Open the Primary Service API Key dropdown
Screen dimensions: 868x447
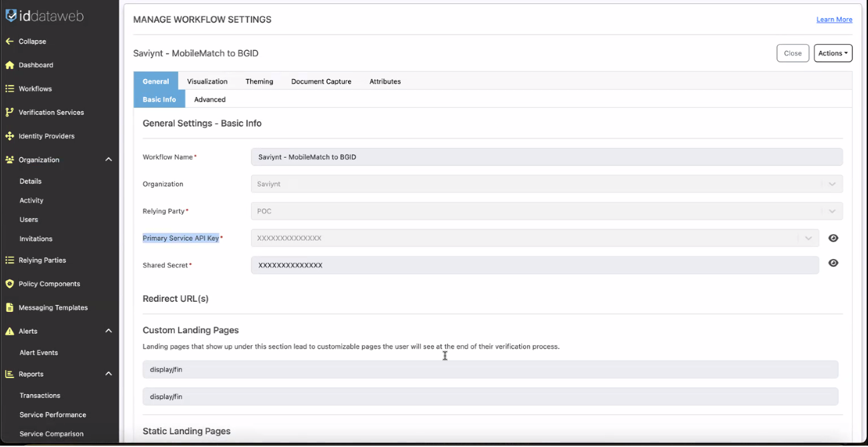click(535, 238)
